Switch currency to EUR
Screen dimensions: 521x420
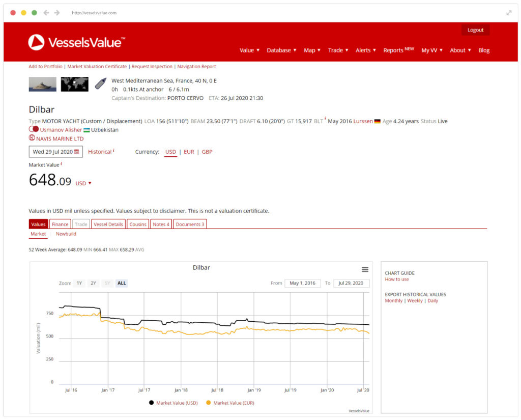(189, 152)
